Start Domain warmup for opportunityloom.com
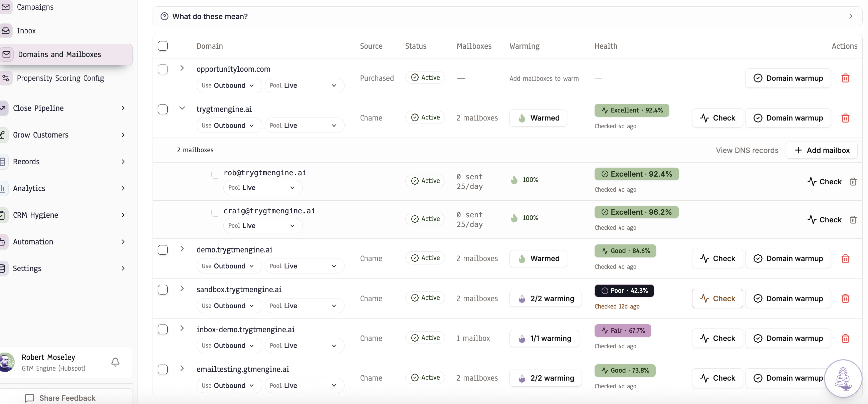The width and height of the screenshot is (868, 404). coord(788,78)
